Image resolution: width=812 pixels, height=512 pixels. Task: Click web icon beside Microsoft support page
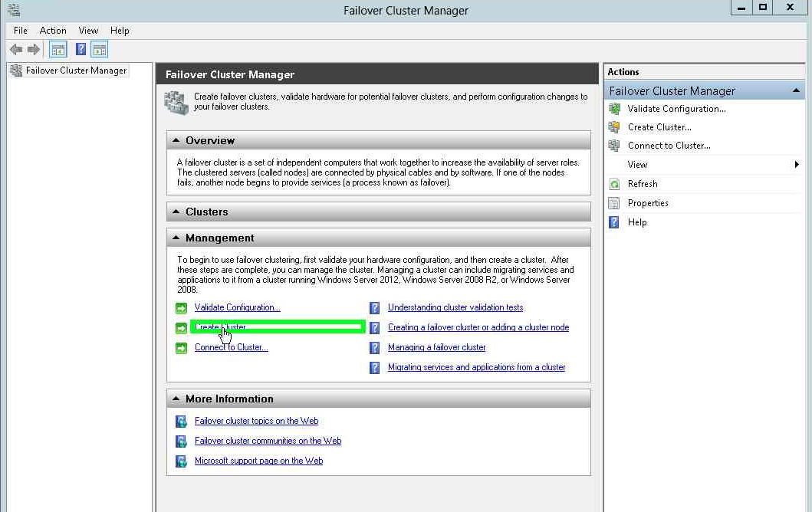point(181,461)
